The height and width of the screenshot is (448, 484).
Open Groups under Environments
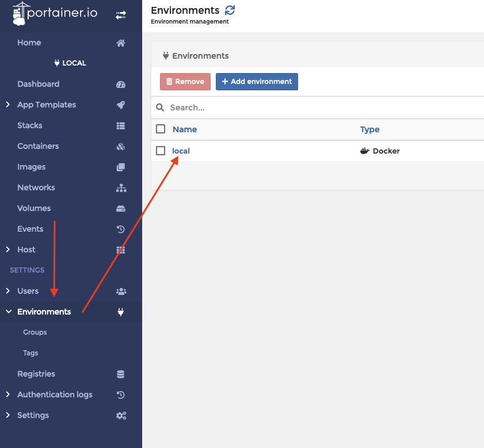[35, 332]
